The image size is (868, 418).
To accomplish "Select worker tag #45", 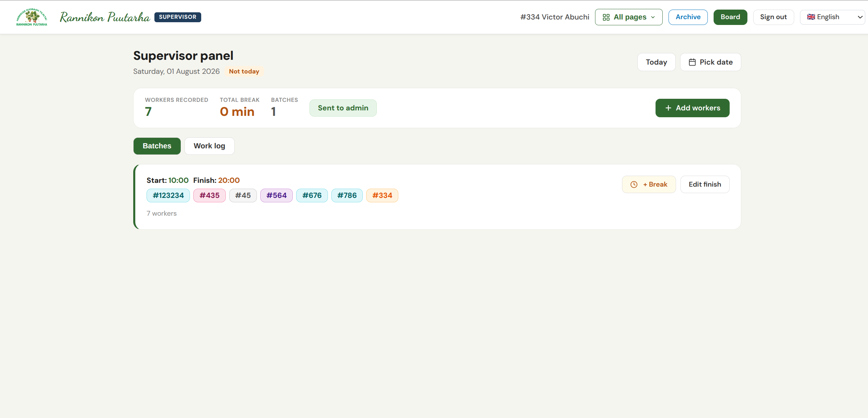I will pyautogui.click(x=243, y=195).
